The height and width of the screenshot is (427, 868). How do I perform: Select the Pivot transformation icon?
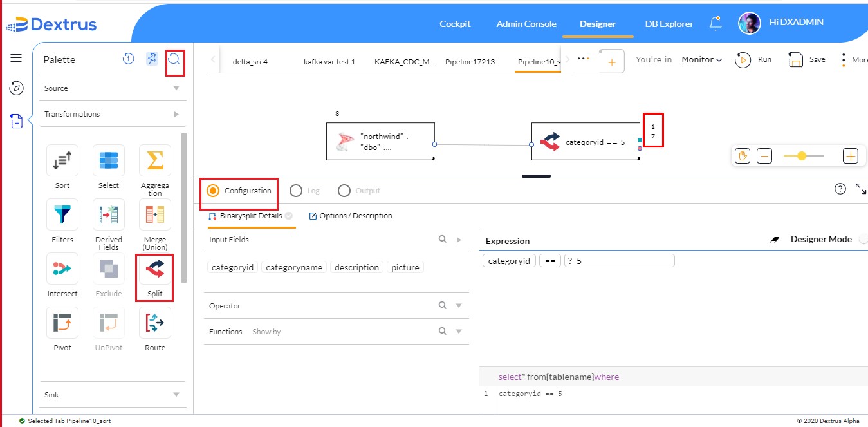62,323
